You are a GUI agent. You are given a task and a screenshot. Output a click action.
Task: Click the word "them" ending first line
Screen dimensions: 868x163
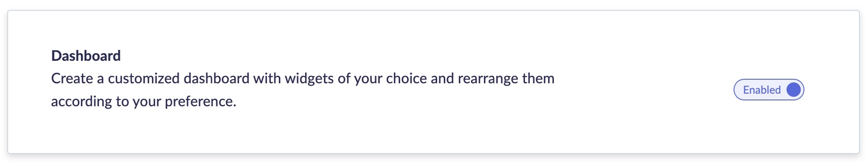tap(538, 78)
